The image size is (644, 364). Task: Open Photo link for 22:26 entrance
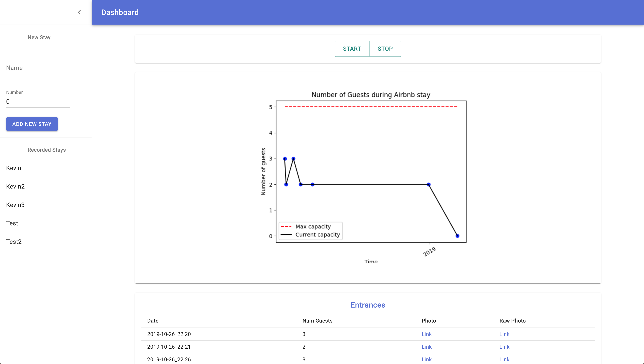pyautogui.click(x=426, y=359)
